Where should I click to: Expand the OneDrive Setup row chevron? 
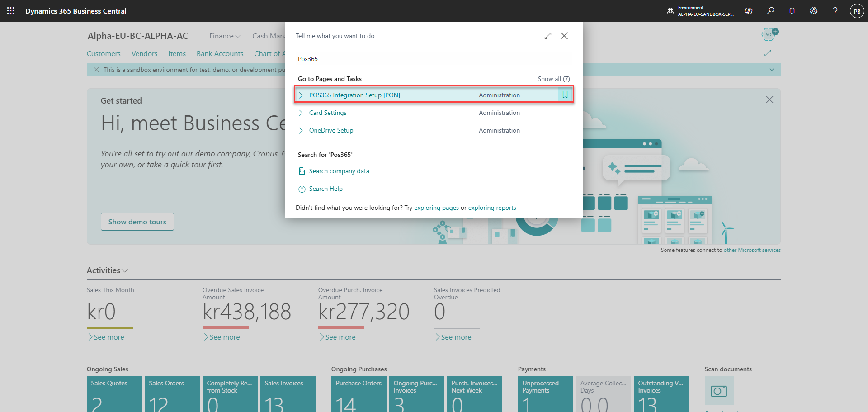coord(301,130)
